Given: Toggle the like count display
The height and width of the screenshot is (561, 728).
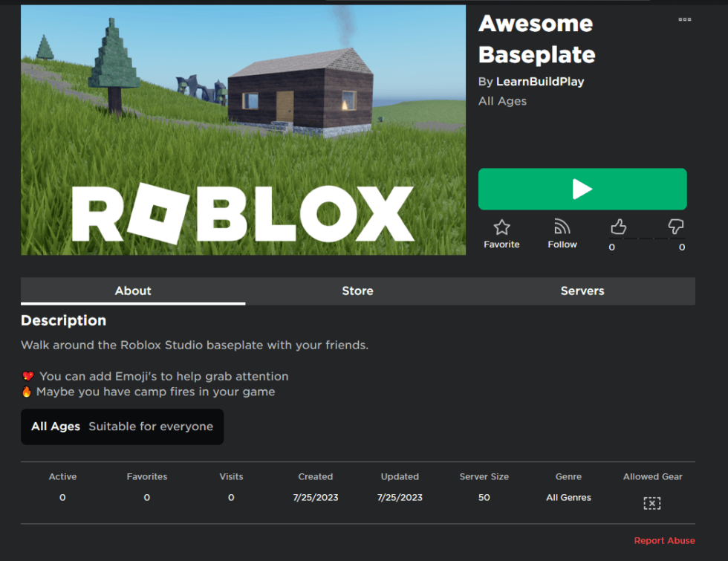Looking at the screenshot, I should click(x=611, y=247).
